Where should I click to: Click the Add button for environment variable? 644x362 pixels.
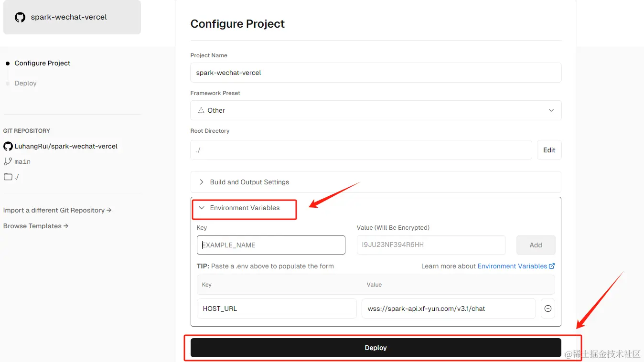[x=536, y=245]
